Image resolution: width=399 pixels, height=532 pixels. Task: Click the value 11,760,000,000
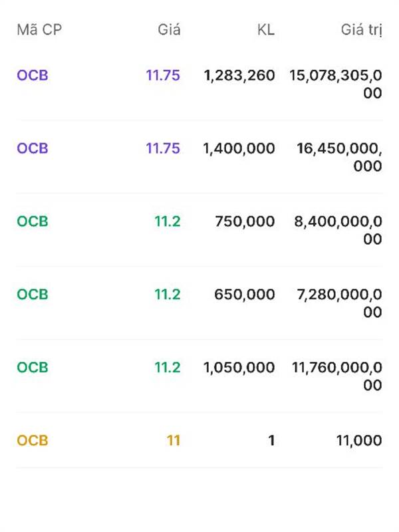[x=336, y=376]
